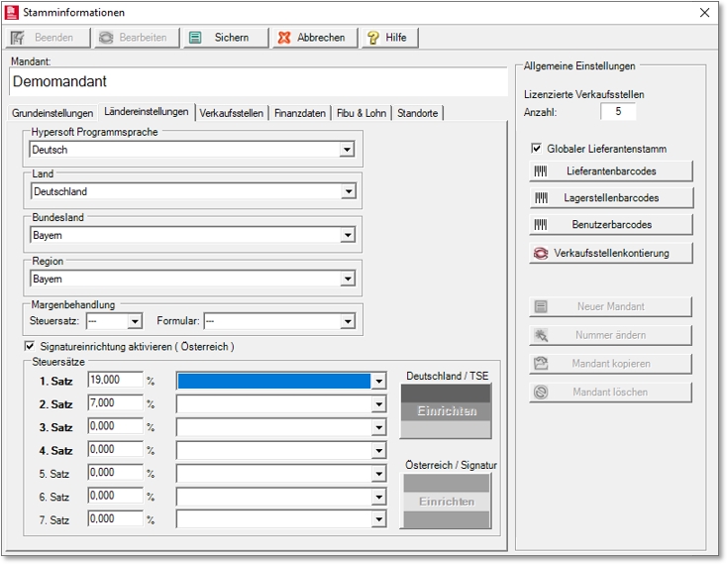
Task: Click the 7. Satz percentage field
Action: (115, 518)
